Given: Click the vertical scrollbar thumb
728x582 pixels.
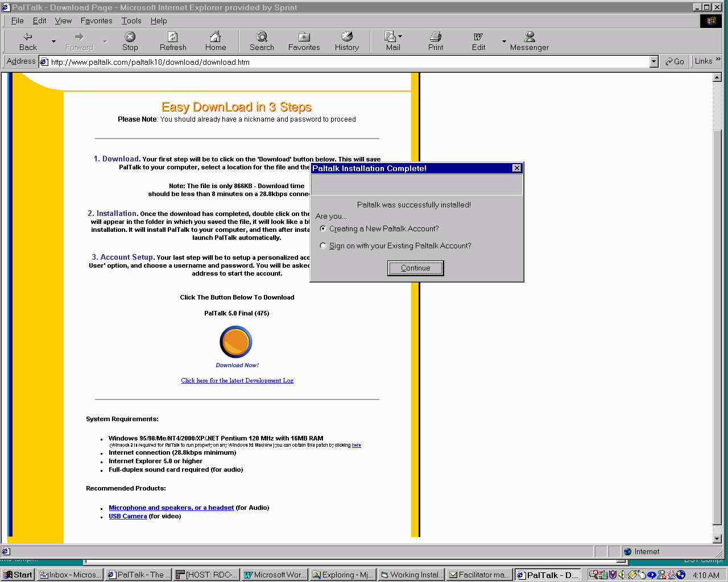Looking at the screenshot, I should click(717, 327).
